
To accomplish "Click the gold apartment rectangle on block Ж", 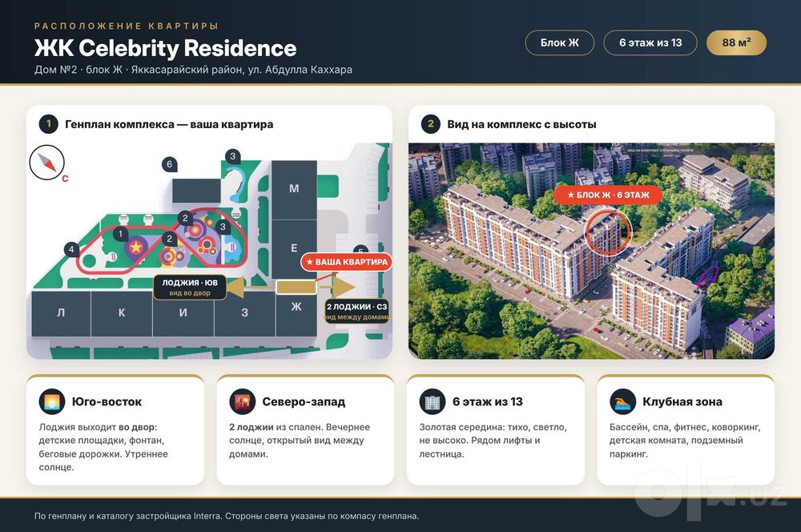I will 296,287.
